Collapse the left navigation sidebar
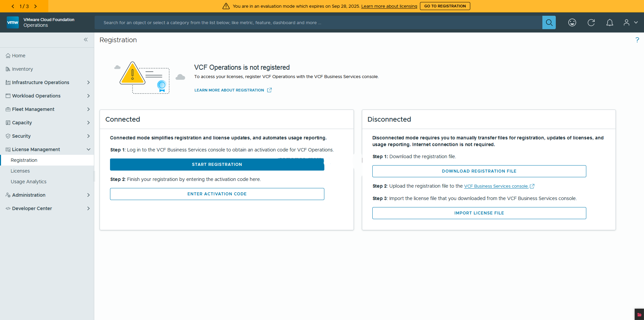The image size is (644, 320). [x=86, y=40]
